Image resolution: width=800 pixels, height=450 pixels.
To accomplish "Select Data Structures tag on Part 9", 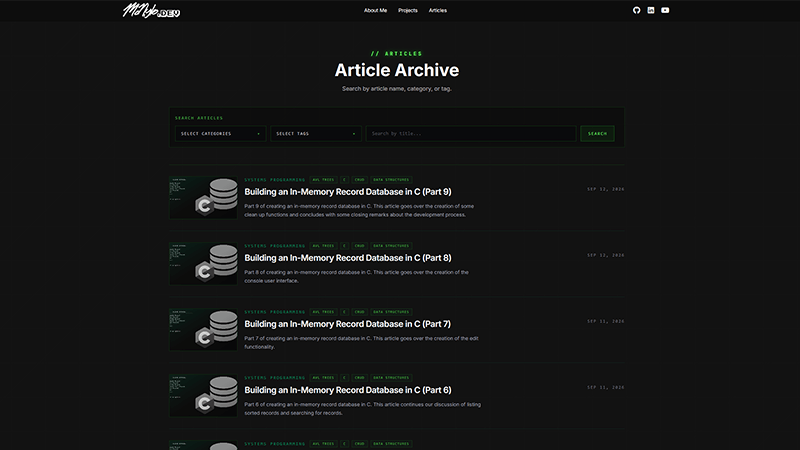I will pos(391,180).
